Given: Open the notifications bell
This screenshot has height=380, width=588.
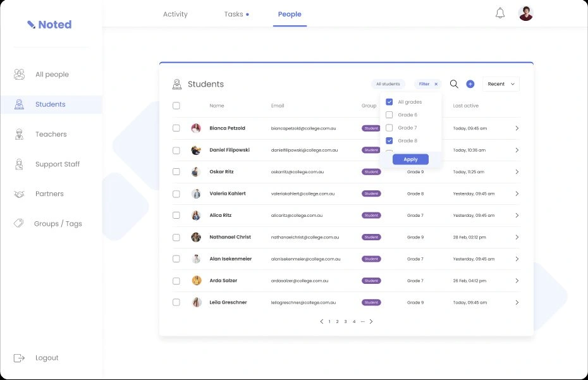Looking at the screenshot, I should (x=500, y=13).
